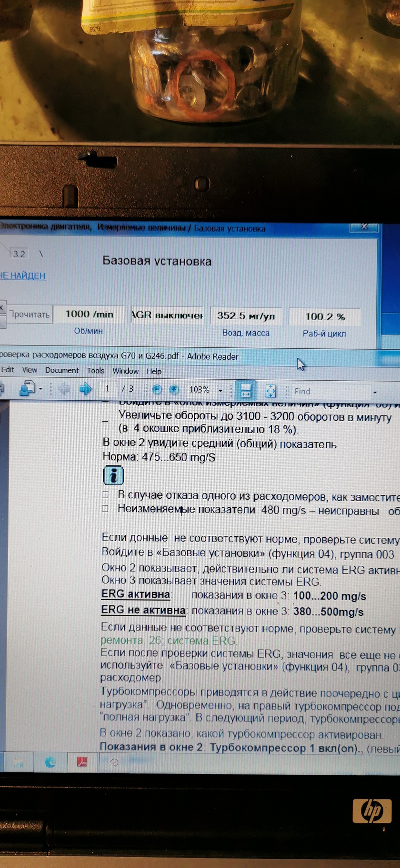The width and height of the screenshot is (400, 868).
Task: Click the information note icon in document
Action: pos(113,475)
